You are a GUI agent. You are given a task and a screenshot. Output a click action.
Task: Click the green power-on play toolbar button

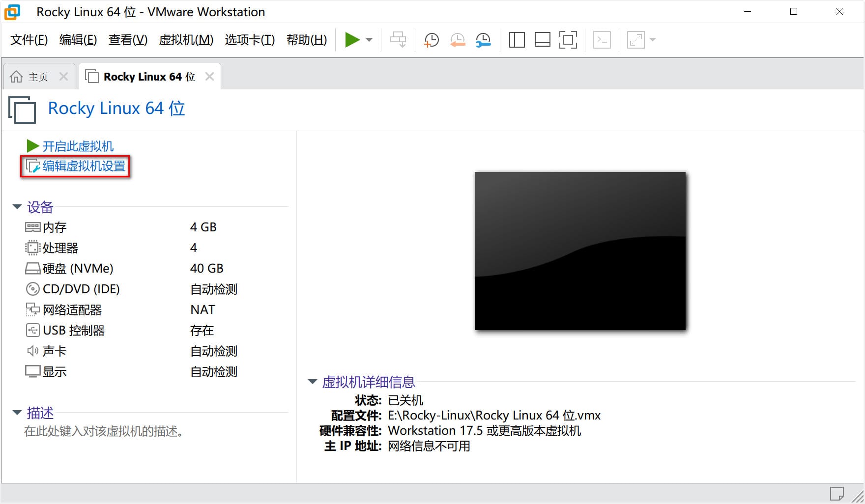[352, 40]
